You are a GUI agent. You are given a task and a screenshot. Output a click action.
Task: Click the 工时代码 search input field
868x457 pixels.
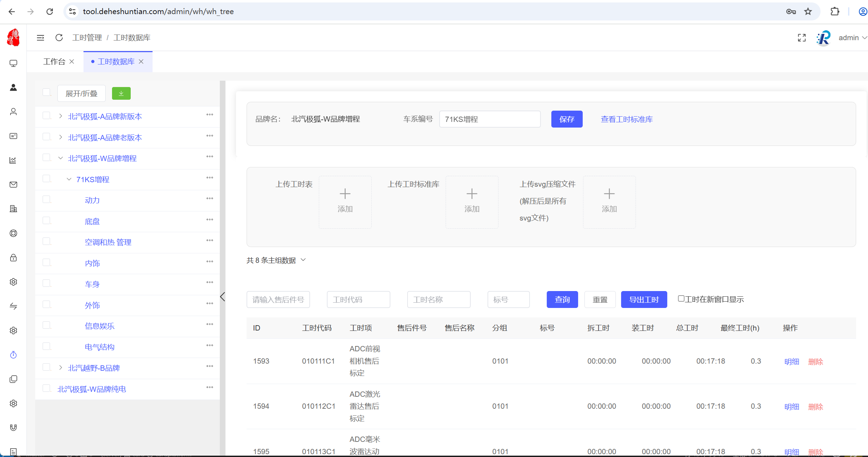[358, 299]
